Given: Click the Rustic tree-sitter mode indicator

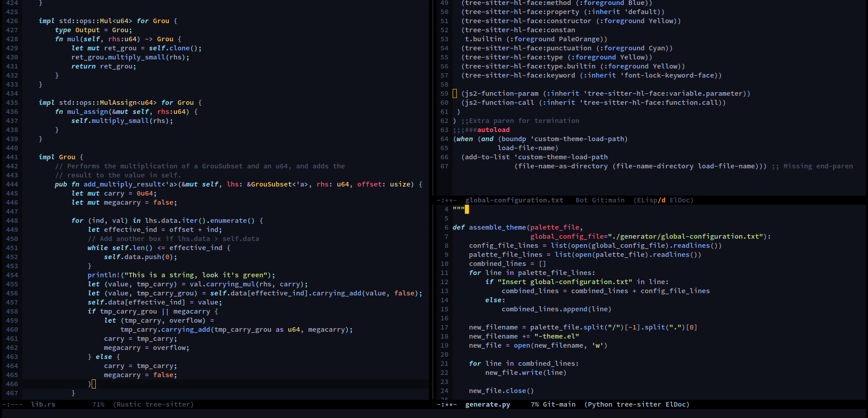Looking at the screenshot, I should [153, 404].
